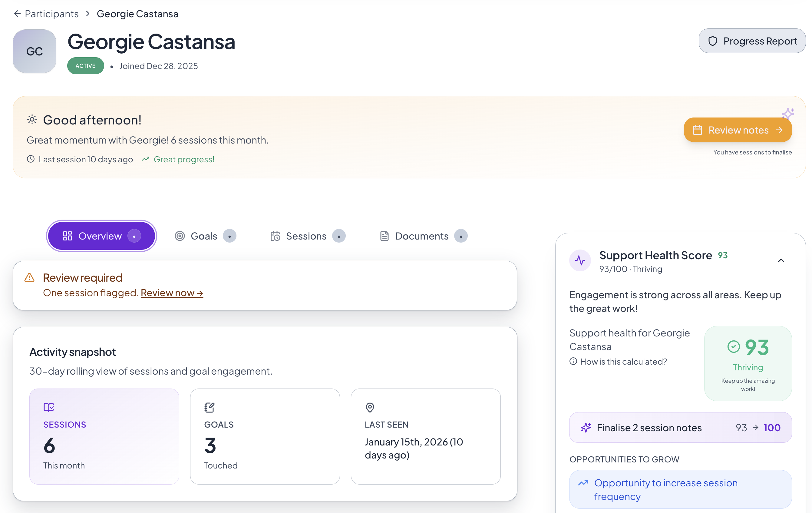Image resolution: width=812 pixels, height=513 pixels.
Task: Click the info icon beside How is this calculated
Action: coord(573,361)
